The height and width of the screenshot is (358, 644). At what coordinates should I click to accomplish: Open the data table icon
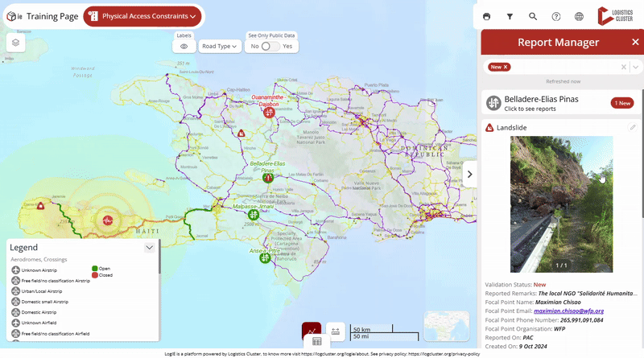point(316,342)
